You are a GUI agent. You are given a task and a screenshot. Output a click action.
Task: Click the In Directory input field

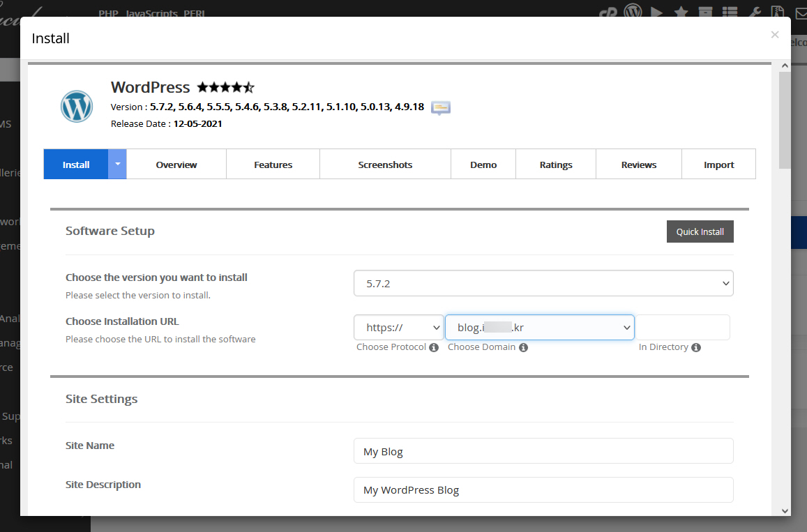(x=682, y=327)
